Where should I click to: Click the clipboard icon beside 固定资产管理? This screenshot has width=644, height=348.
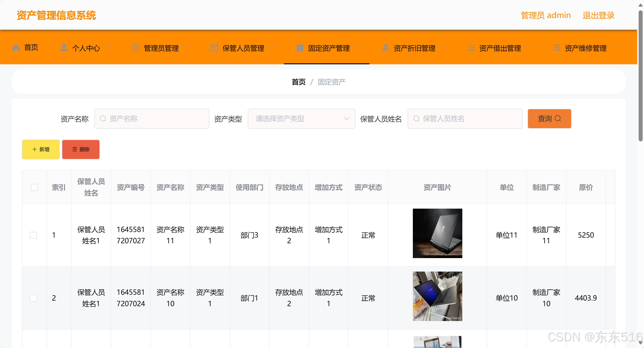(x=300, y=47)
